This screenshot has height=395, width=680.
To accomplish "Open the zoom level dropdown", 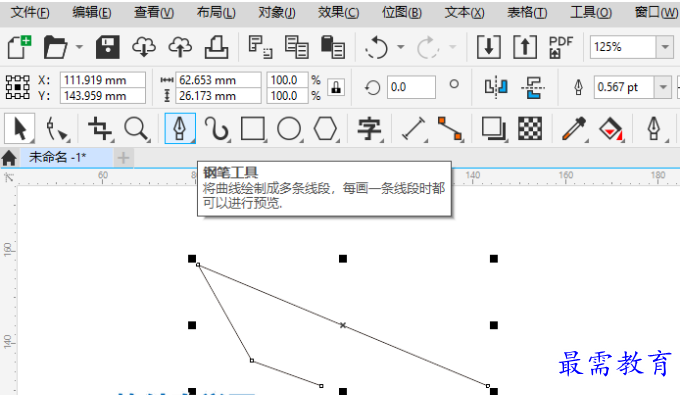I will click(665, 47).
